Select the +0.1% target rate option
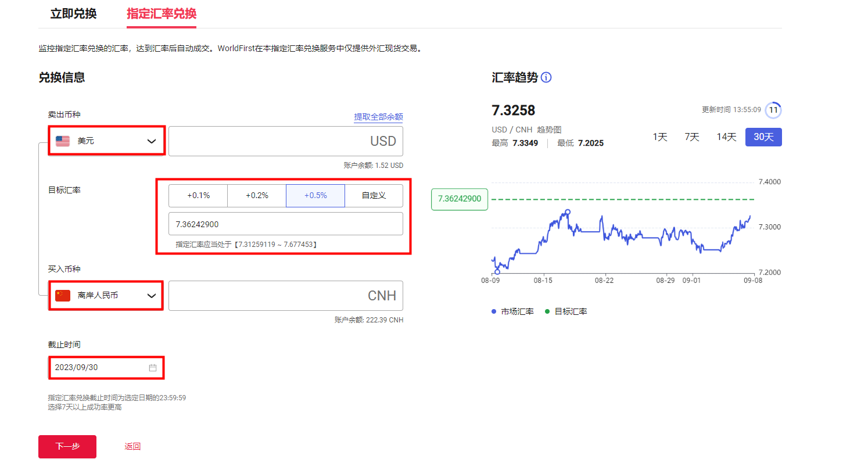This screenshot has height=470, width=868. pos(198,196)
